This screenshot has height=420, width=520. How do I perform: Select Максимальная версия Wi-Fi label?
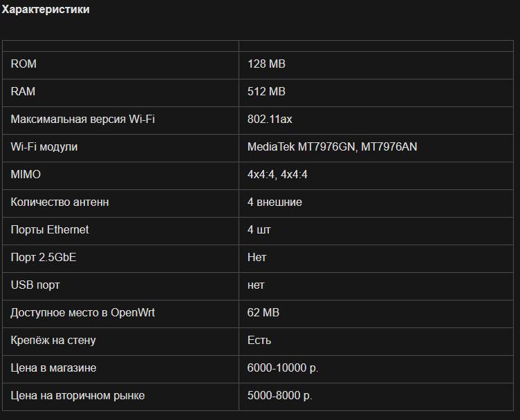82,119
